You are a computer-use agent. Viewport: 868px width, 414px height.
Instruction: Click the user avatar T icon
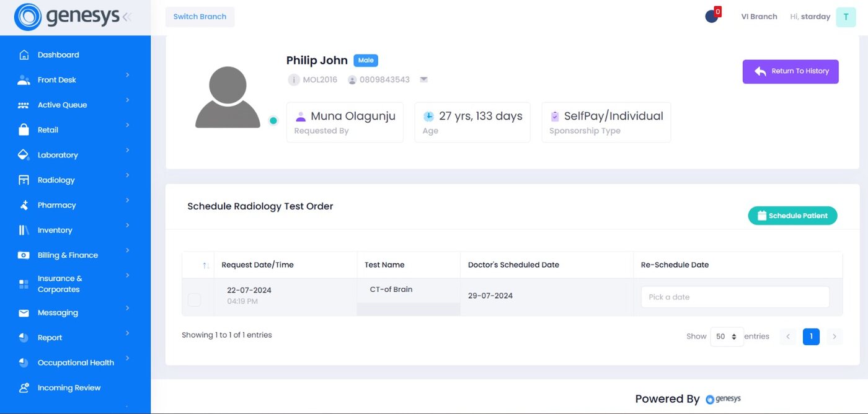846,17
